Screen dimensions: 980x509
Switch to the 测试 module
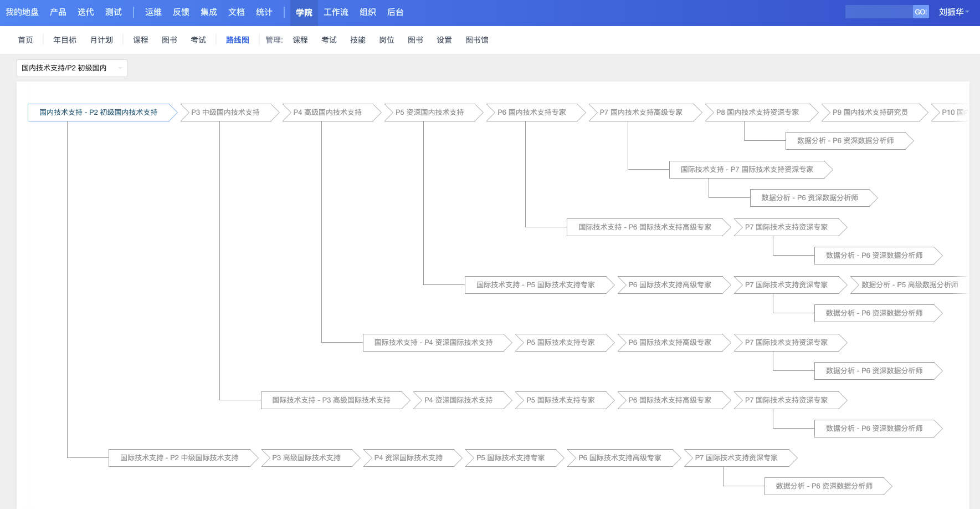(x=114, y=12)
